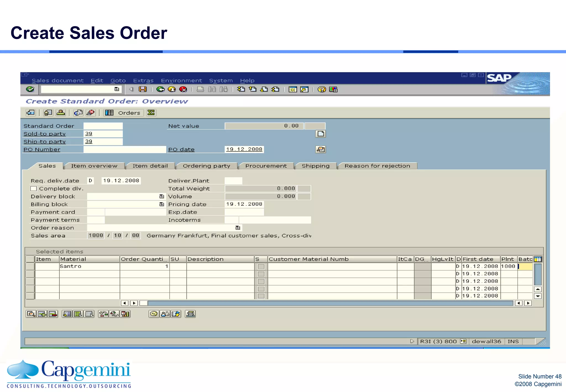Open the Order reason dropdown list
Screen dimensions: 566x392
pyautogui.click(x=238, y=228)
